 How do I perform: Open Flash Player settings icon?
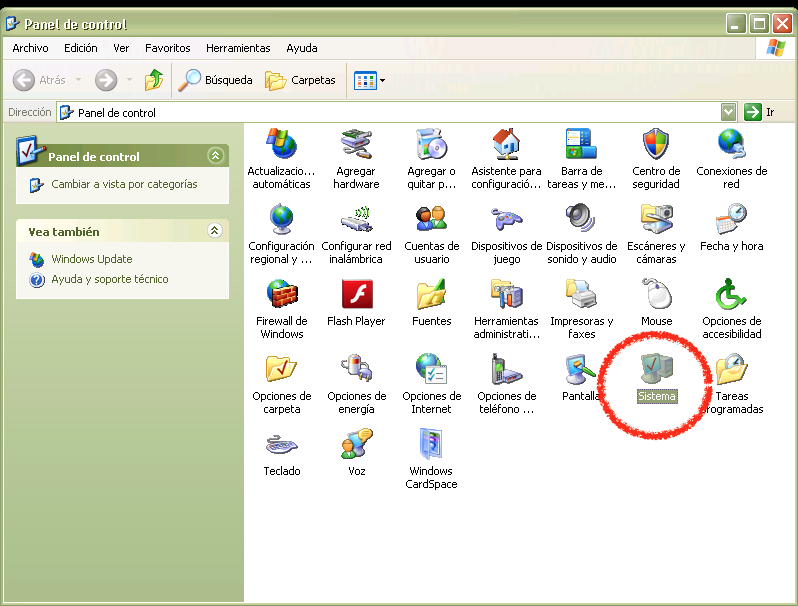tap(356, 294)
